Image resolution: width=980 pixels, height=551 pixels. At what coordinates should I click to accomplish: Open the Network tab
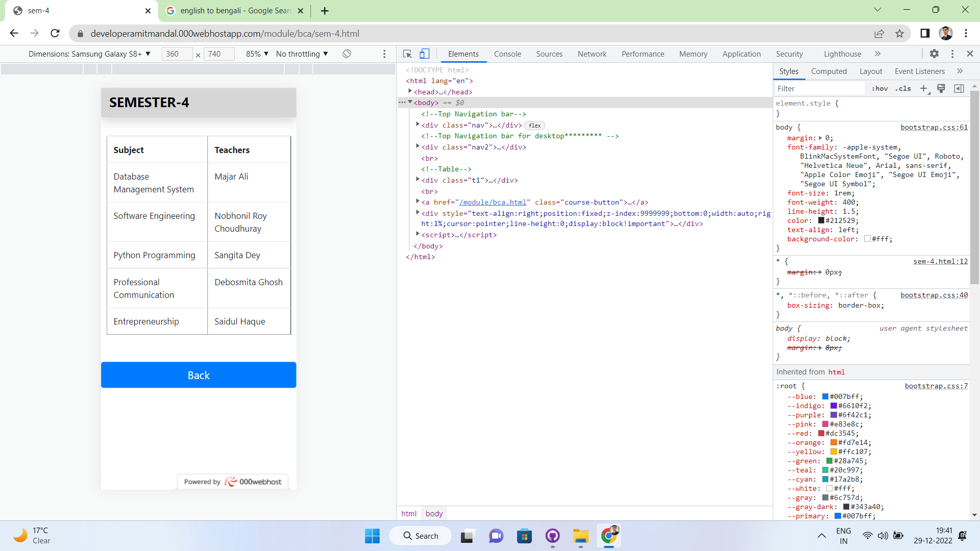(592, 54)
